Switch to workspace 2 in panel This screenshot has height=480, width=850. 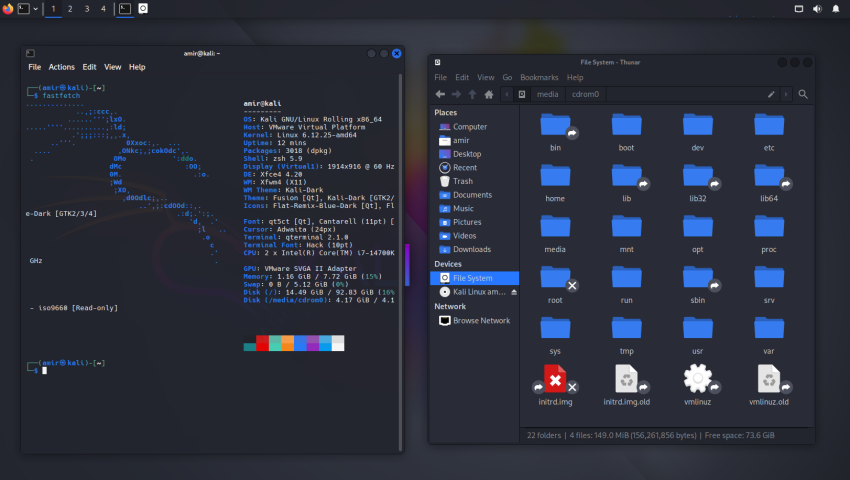70,8
